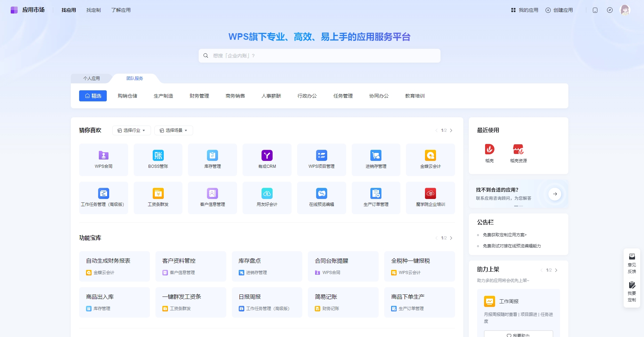Select the 任务管理 category
The width and height of the screenshot is (644, 337).
(343, 96)
